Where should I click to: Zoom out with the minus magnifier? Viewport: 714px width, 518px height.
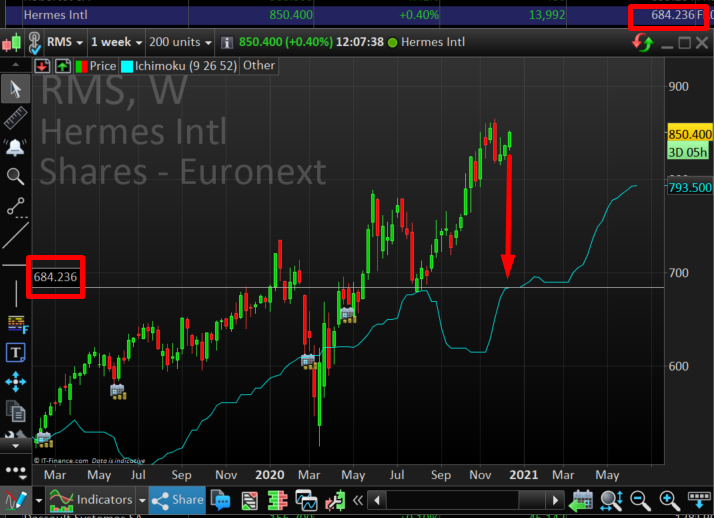(x=640, y=501)
